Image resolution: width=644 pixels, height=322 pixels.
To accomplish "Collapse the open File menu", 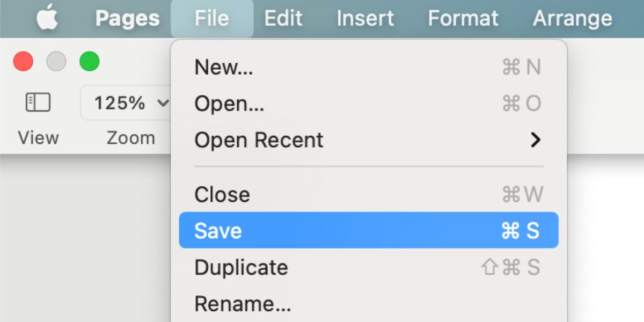I will (212, 19).
